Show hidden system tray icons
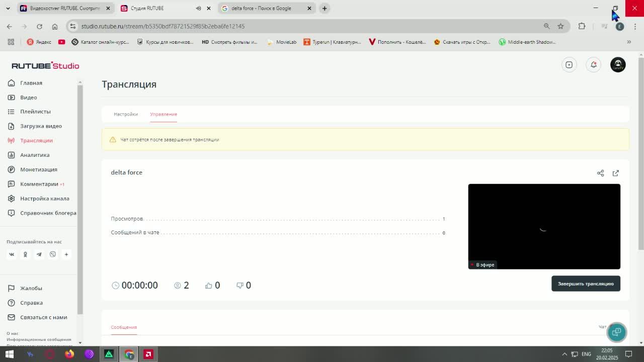The image size is (644, 362). (565, 354)
